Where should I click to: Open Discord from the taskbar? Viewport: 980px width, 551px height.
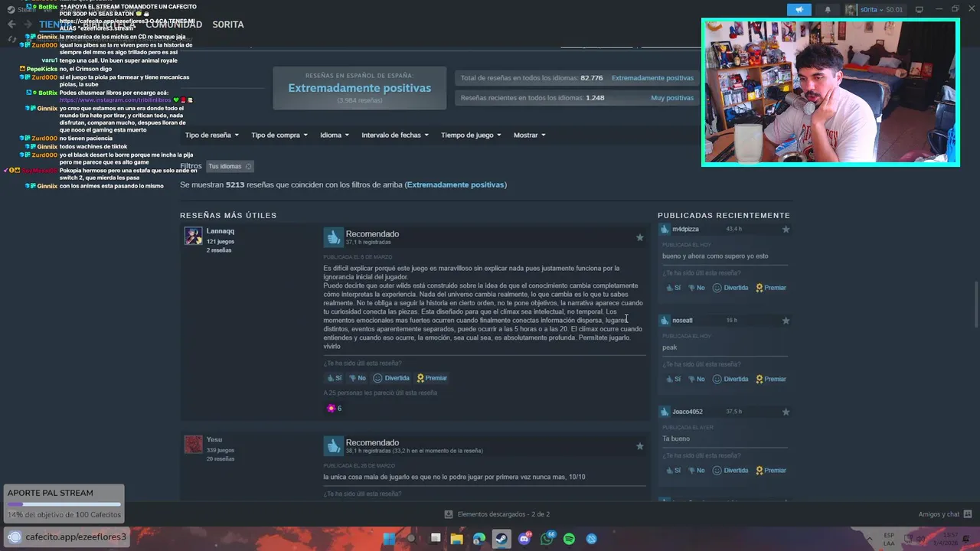click(524, 539)
